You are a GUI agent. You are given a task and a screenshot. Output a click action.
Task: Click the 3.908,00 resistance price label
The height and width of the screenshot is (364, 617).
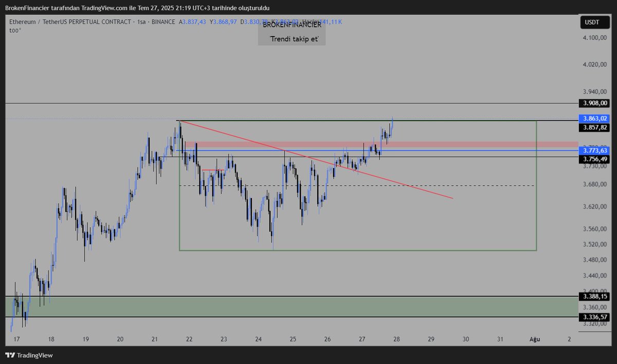pyautogui.click(x=593, y=102)
